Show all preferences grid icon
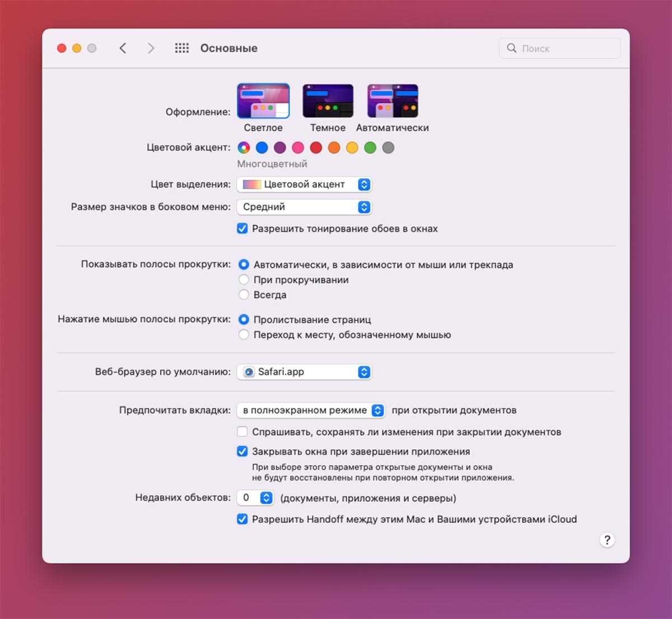The width and height of the screenshot is (672, 619). (181, 48)
